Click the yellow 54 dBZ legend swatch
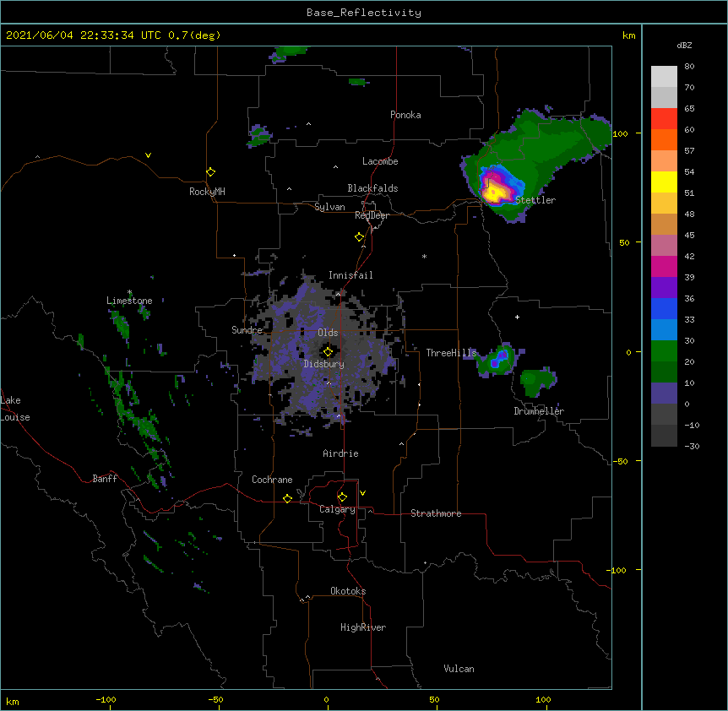 (664, 182)
